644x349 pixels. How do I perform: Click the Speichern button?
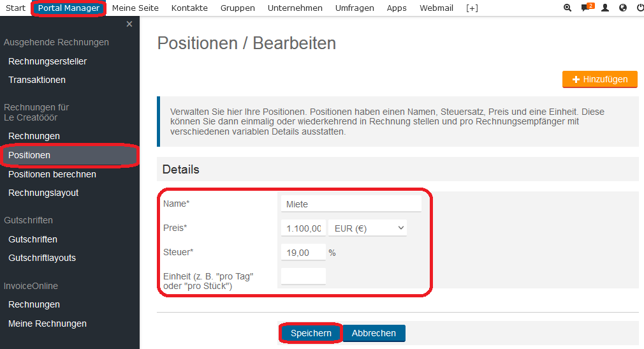[311, 333]
